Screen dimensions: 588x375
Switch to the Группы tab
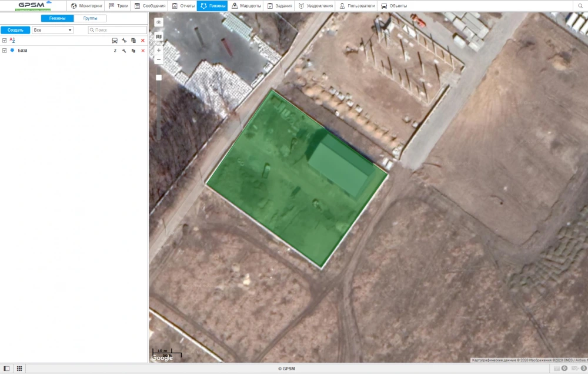pos(90,19)
